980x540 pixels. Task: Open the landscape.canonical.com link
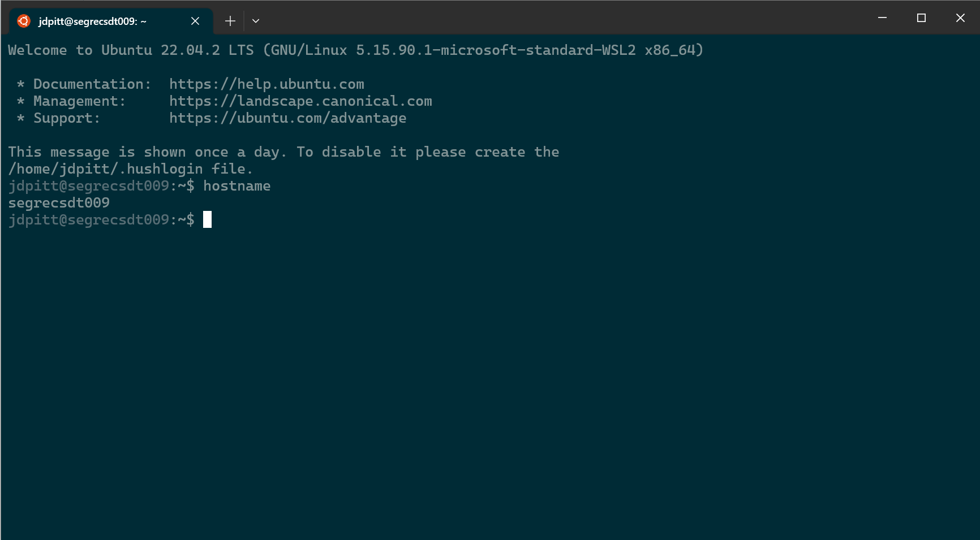[x=300, y=101]
